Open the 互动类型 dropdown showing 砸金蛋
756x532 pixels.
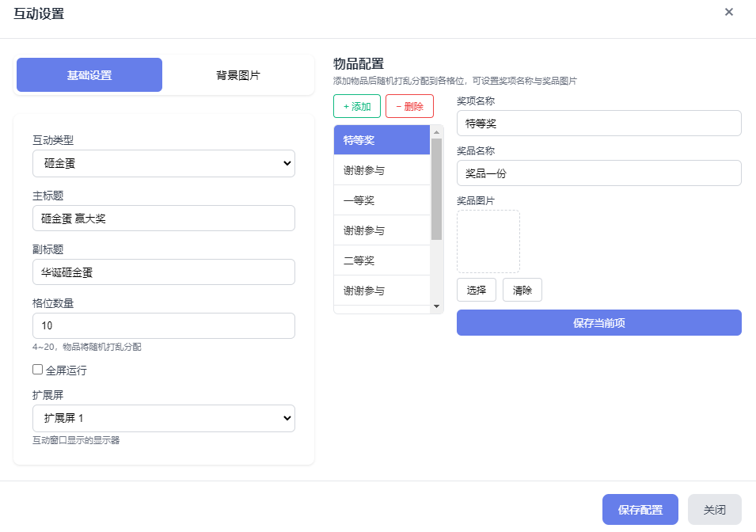[163, 163]
